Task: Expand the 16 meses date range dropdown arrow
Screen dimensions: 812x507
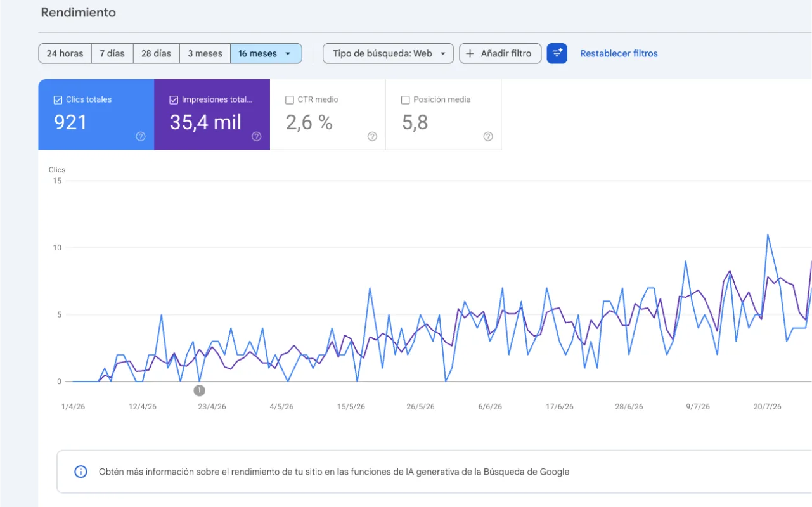Action: (x=288, y=54)
